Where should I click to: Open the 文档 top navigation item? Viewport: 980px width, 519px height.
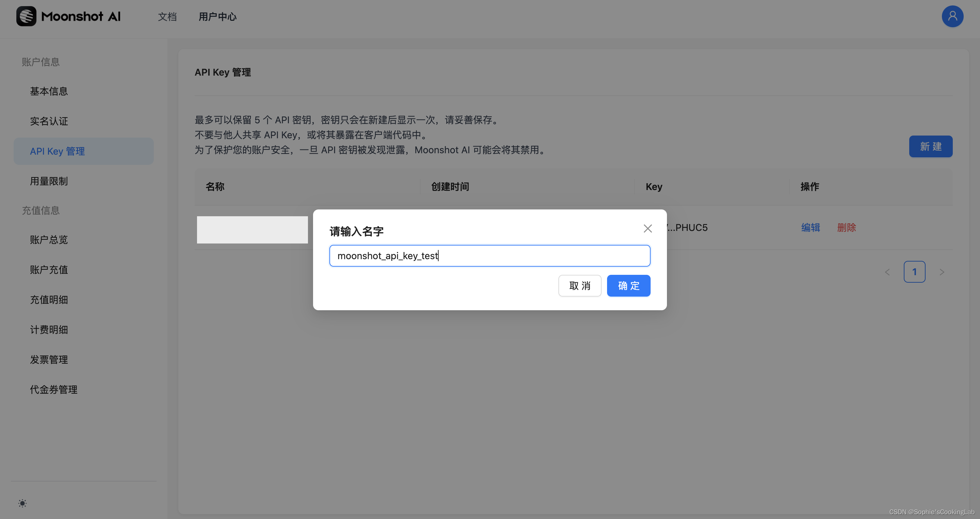[167, 17]
